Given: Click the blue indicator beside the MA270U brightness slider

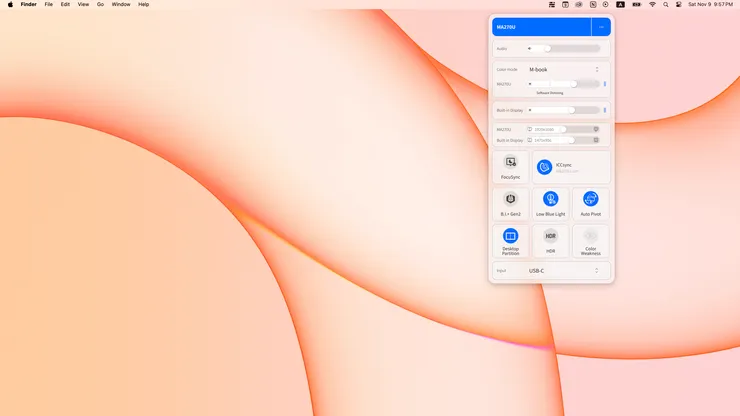Looking at the screenshot, I should [x=605, y=84].
